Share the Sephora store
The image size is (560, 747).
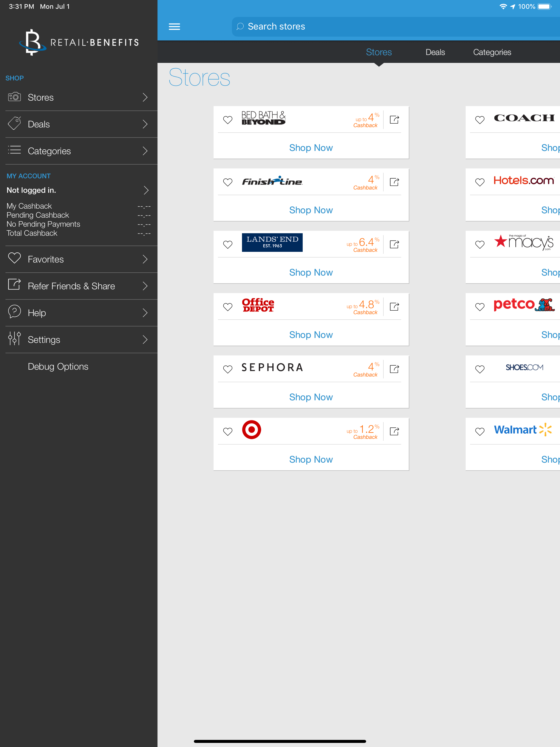click(394, 369)
